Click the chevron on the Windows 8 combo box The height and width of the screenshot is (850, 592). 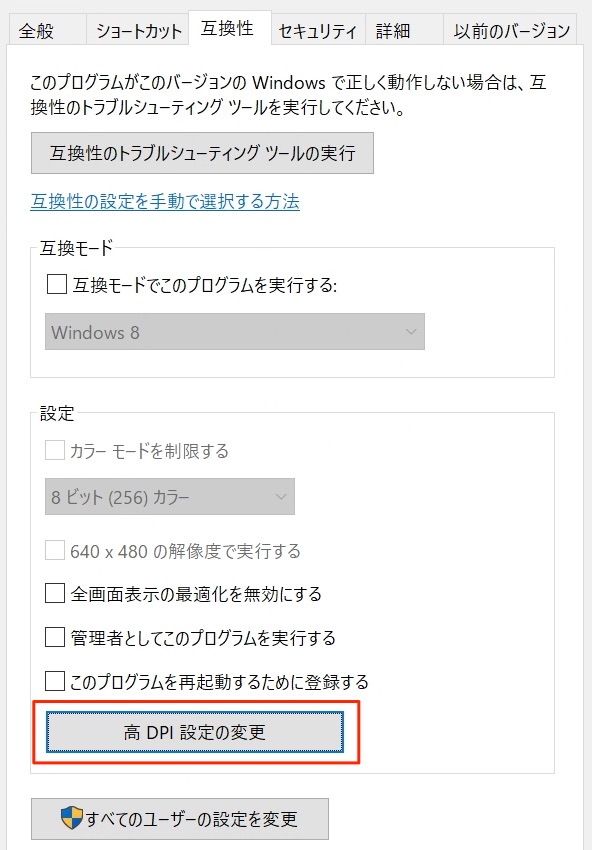[411, 332]
